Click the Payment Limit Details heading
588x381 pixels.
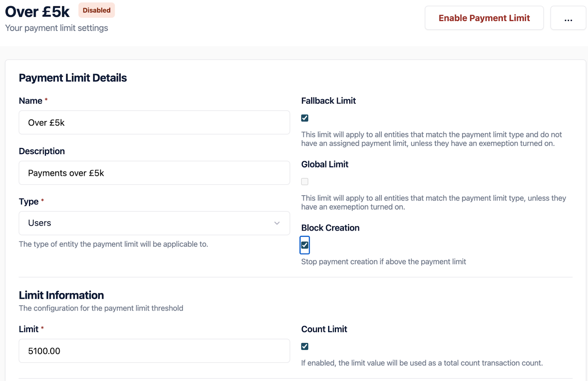click(x=73, y=78)
